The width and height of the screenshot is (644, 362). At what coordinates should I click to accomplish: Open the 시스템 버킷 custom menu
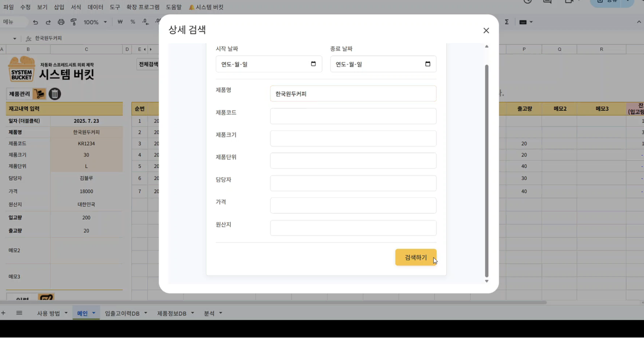206,8
